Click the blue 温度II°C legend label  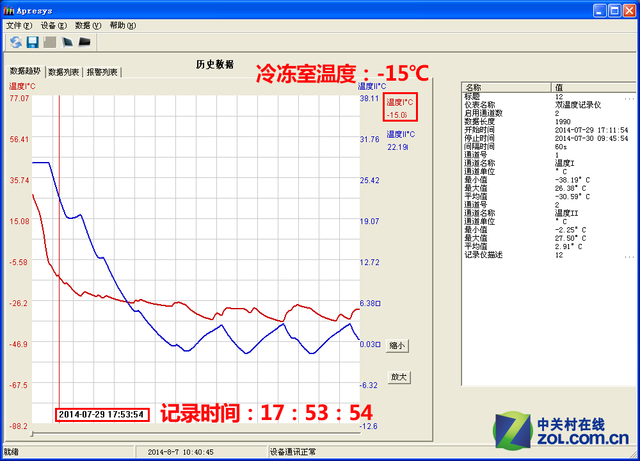pyautogui.click(x=401, y=134)
